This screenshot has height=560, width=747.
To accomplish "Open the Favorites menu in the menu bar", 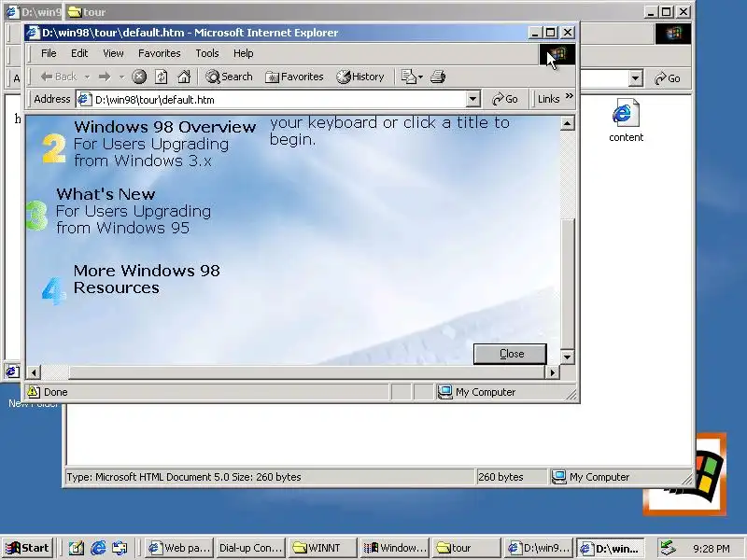I will 159,53.
